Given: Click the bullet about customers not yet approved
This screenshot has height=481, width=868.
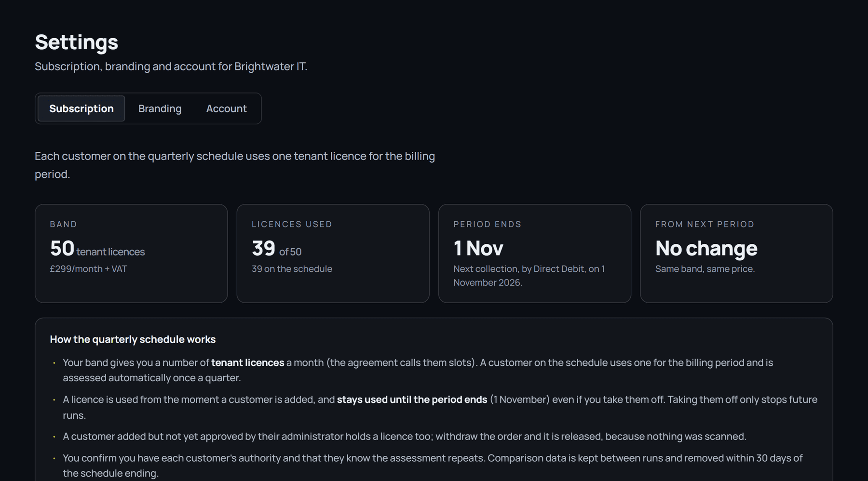Looking at the screenshot, I should tap(404, 437).
